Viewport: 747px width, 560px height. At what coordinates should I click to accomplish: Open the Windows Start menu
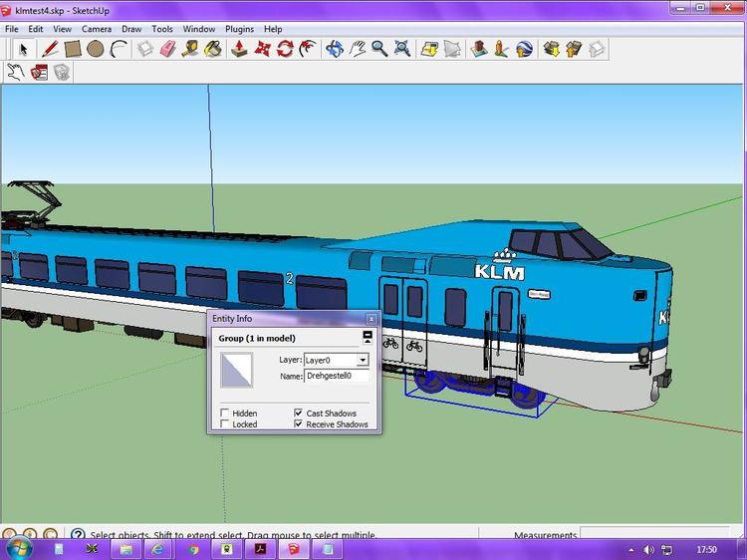(19, 549)
